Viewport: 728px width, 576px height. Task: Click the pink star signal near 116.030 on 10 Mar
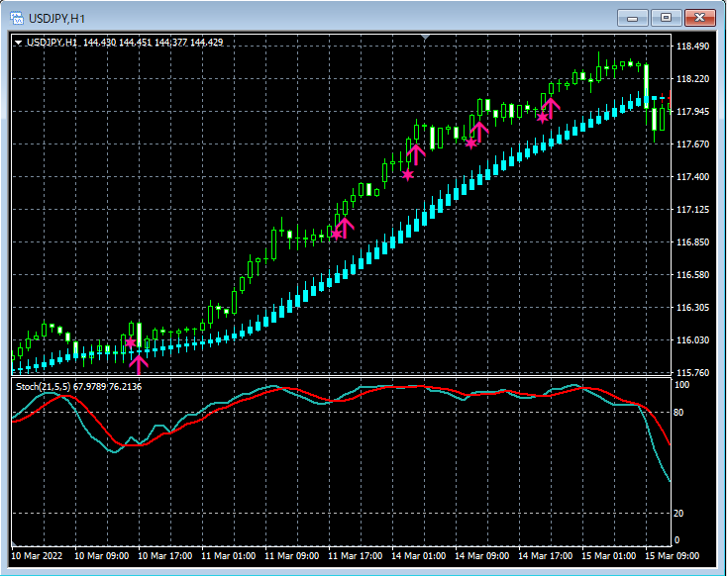pos(131,342)
